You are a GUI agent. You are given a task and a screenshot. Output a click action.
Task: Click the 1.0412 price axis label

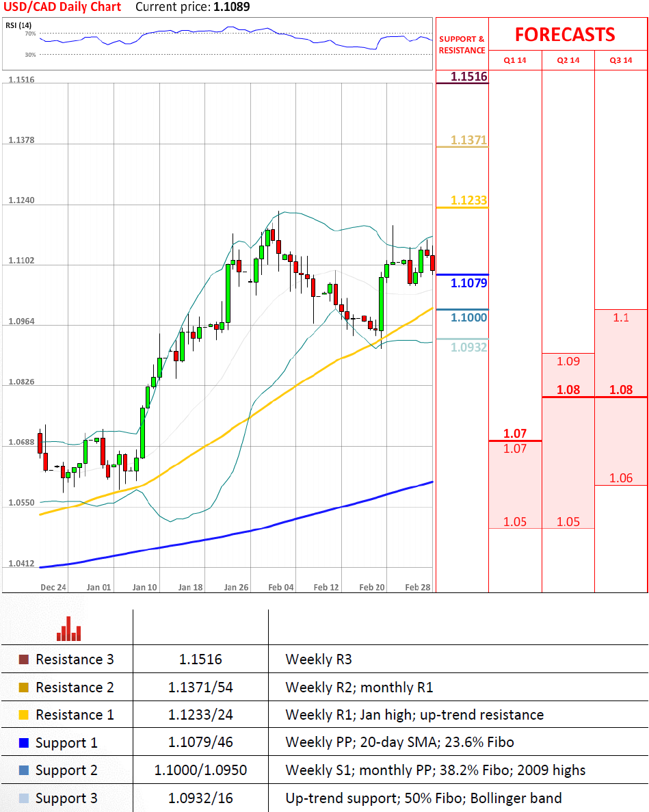(x=21, y=564)
